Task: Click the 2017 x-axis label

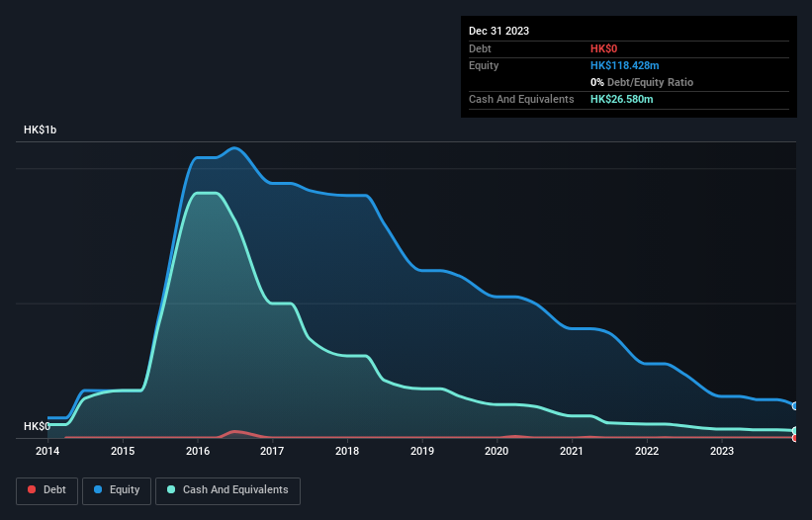Action: pos(272,451)
